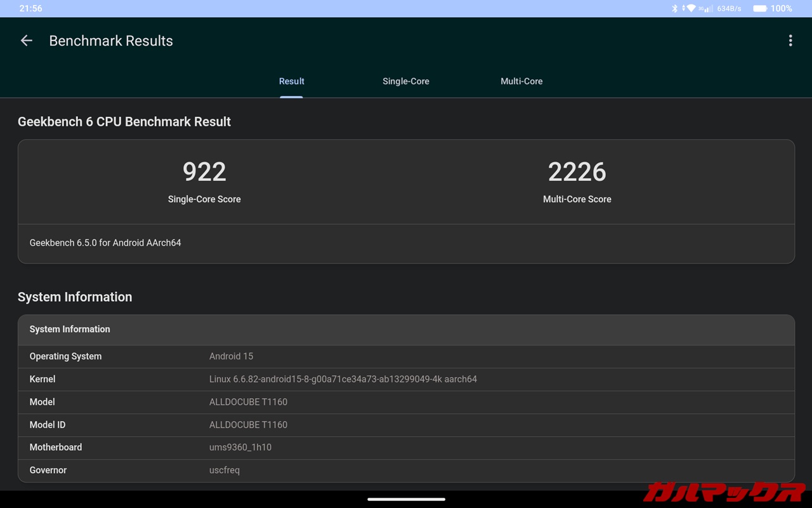Tap the Governor uscfreq row

[406, 470]
